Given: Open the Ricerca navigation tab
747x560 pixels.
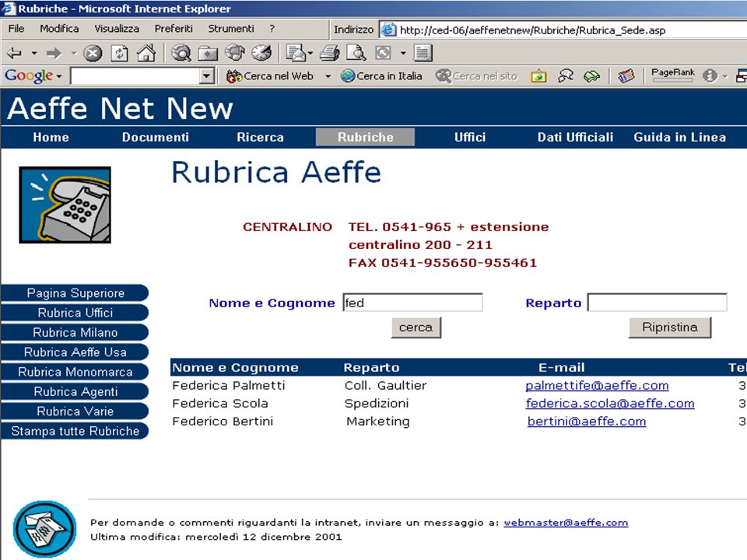Looking at the screenshot, I should pyautogui.click(x=260, y=137).
